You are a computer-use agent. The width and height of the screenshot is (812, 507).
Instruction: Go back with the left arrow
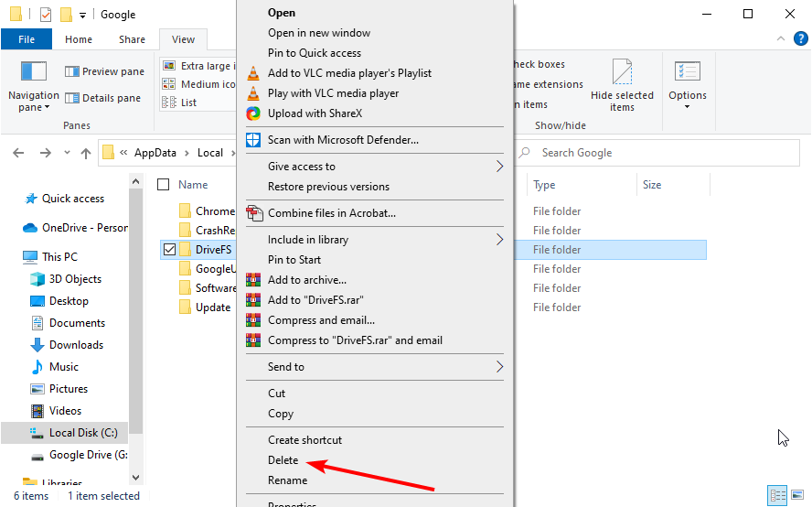(18, 153)
